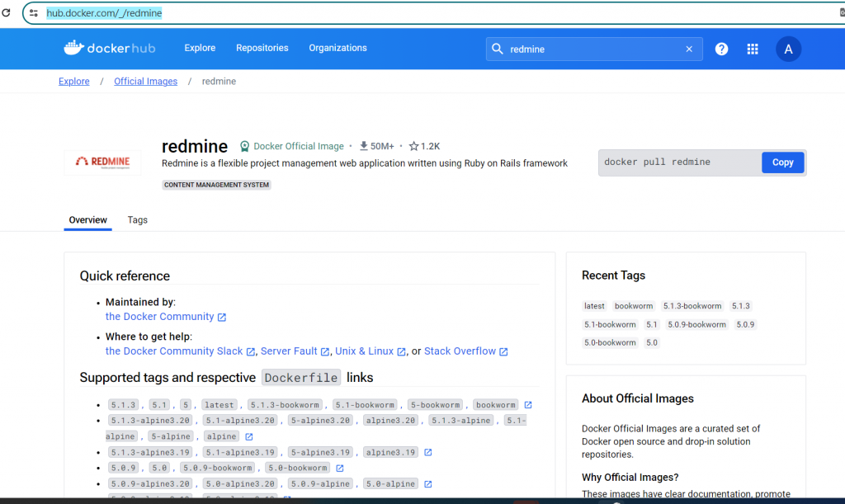Screen dimensions: 845x504
Task: Open the Unix & Linux link
Action: [364, 351]
